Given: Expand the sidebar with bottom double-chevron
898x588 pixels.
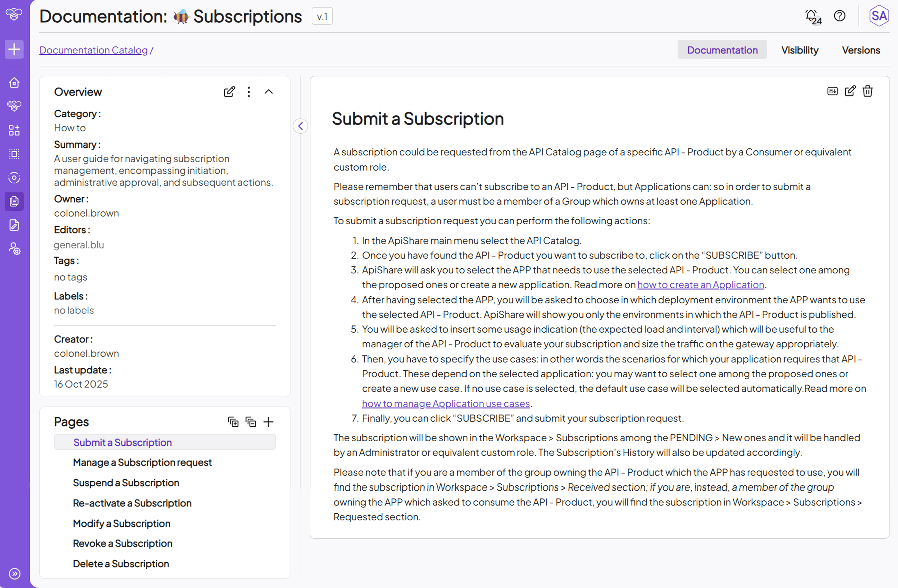Looking at the screenshot, I should 14,574.
